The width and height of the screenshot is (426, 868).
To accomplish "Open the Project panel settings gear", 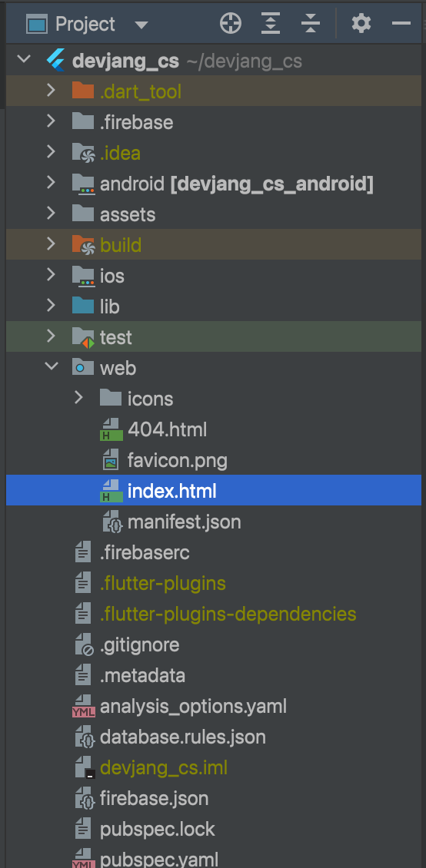I will point(361,23).
